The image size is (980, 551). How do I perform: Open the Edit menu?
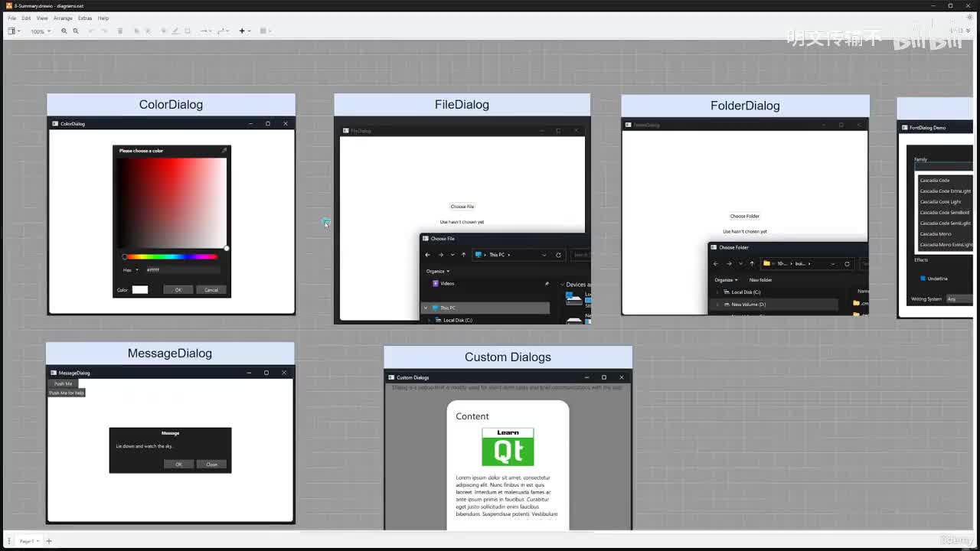click(26, 18)
